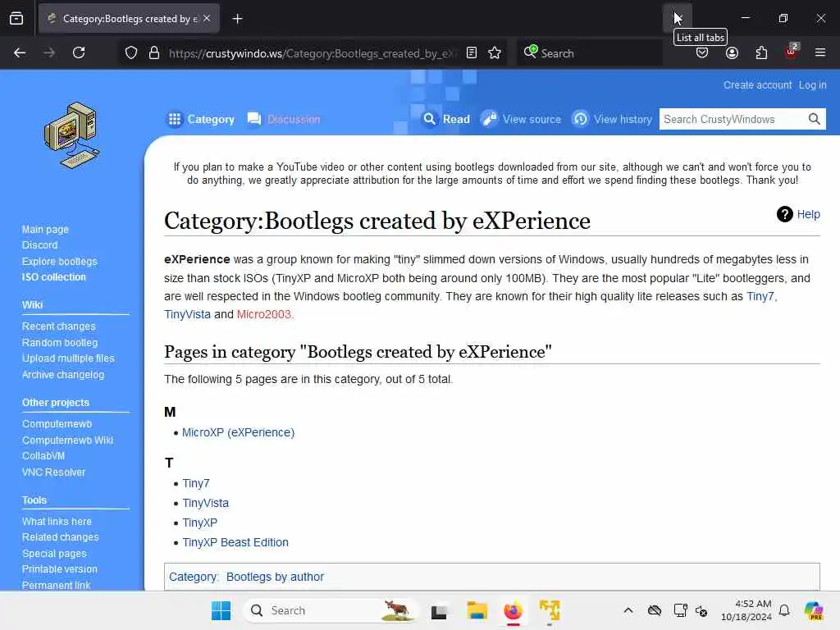Open TinyXP Beast Edition link
The height and width of the screenshot is (630, 840).
(x=235, y=542)
